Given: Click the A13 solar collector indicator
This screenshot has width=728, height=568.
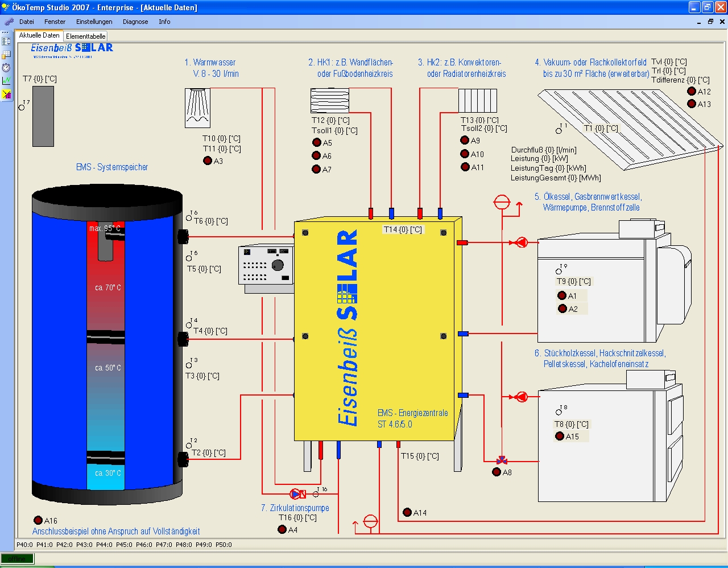Looking at the screenshot, I should point(692,104).
